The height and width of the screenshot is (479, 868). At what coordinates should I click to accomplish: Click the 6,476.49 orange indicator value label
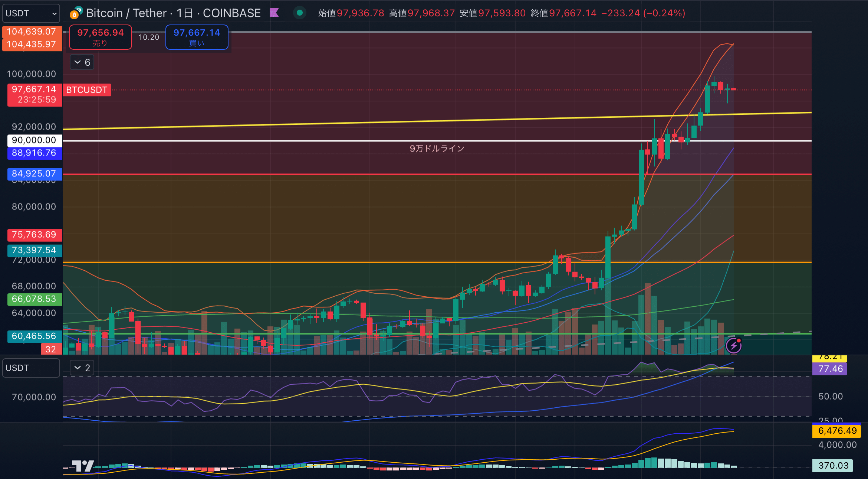(x=837, y=431)
